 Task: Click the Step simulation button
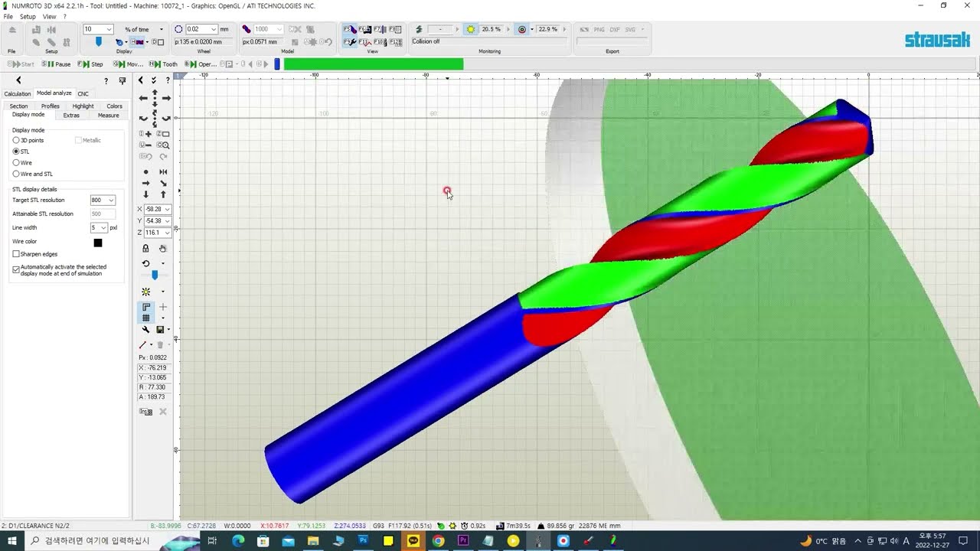pos(91,64)
